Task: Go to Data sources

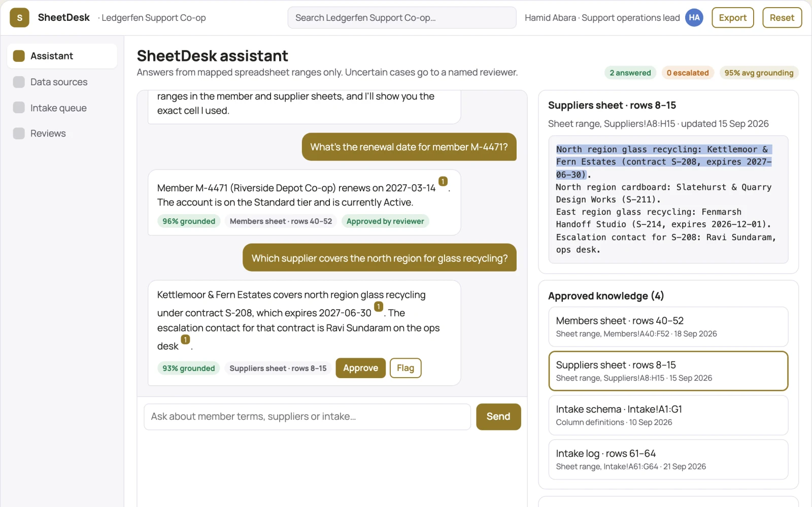Action: (62, 82)
